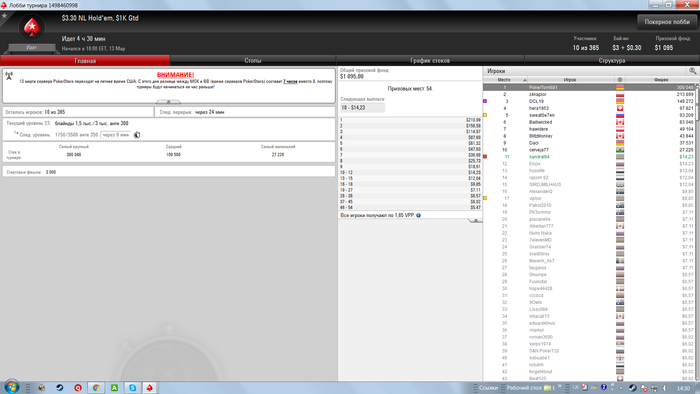Viewport: 700px width, 394px height.
Task: Click the yellow color tag beside sweat5e7en
Action: (x=485, y=115)
